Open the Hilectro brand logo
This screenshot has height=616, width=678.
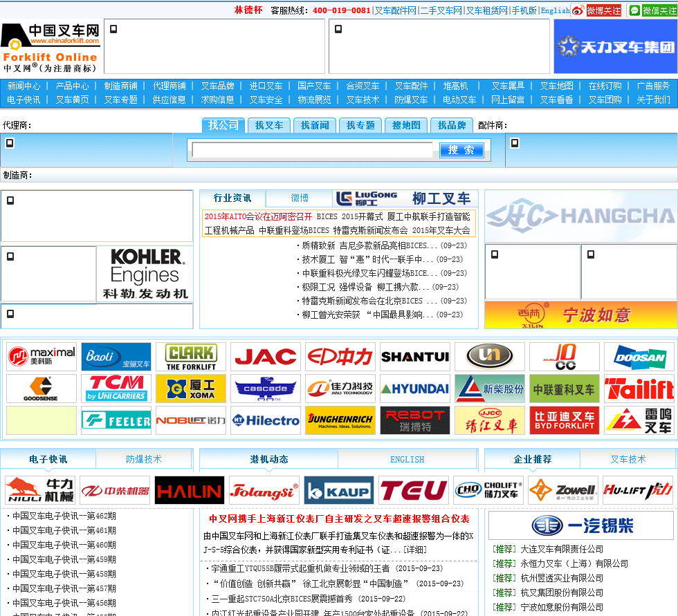click(266, 420)
